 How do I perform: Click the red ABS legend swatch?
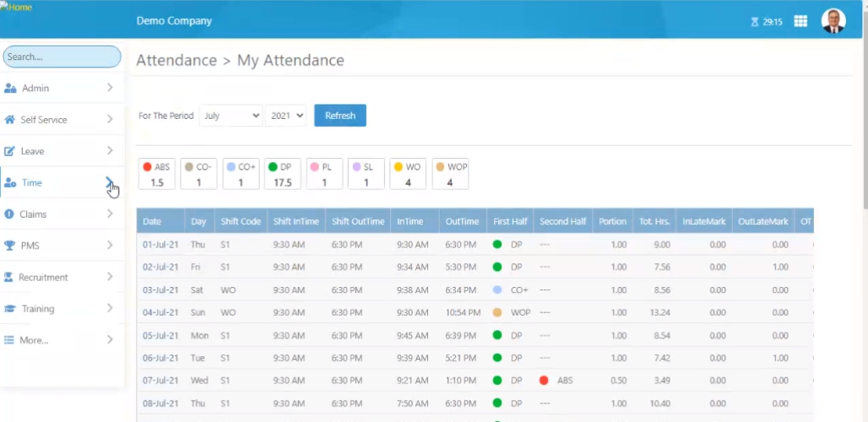tap(147, 167)
